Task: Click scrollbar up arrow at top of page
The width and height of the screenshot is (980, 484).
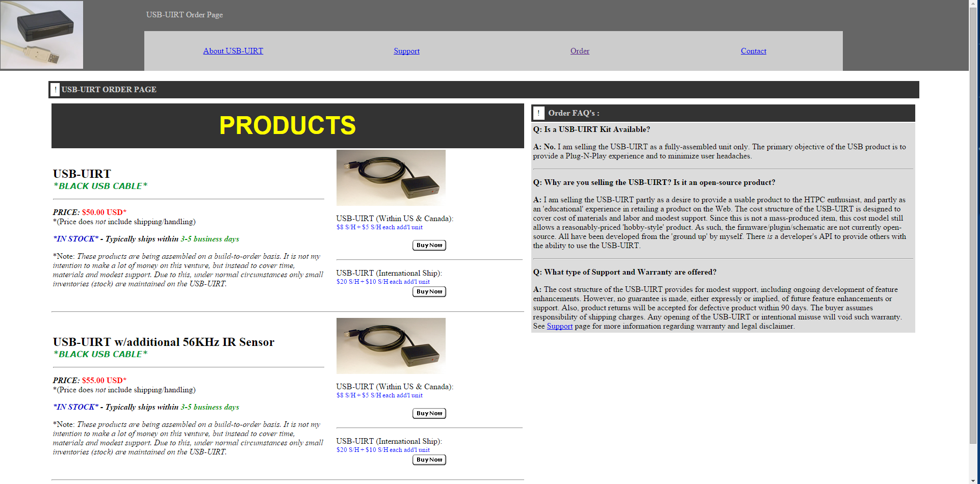Action: pos(974,4)
